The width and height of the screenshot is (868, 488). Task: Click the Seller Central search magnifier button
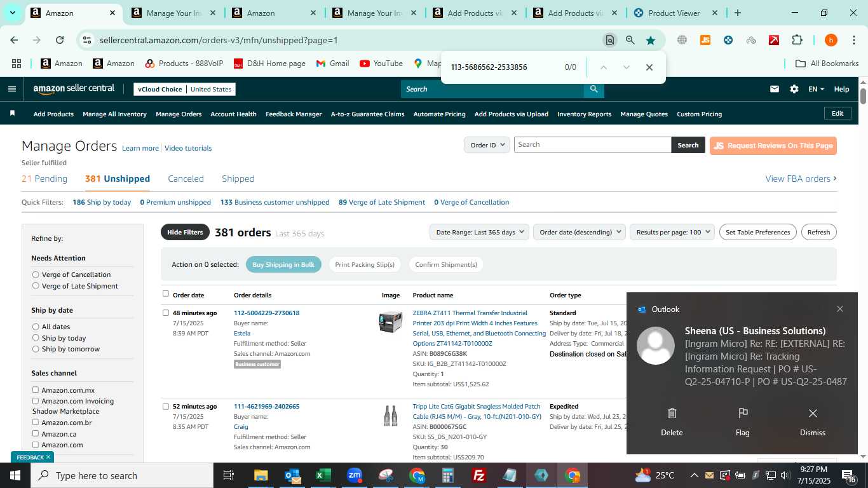(x=593, y=89)
